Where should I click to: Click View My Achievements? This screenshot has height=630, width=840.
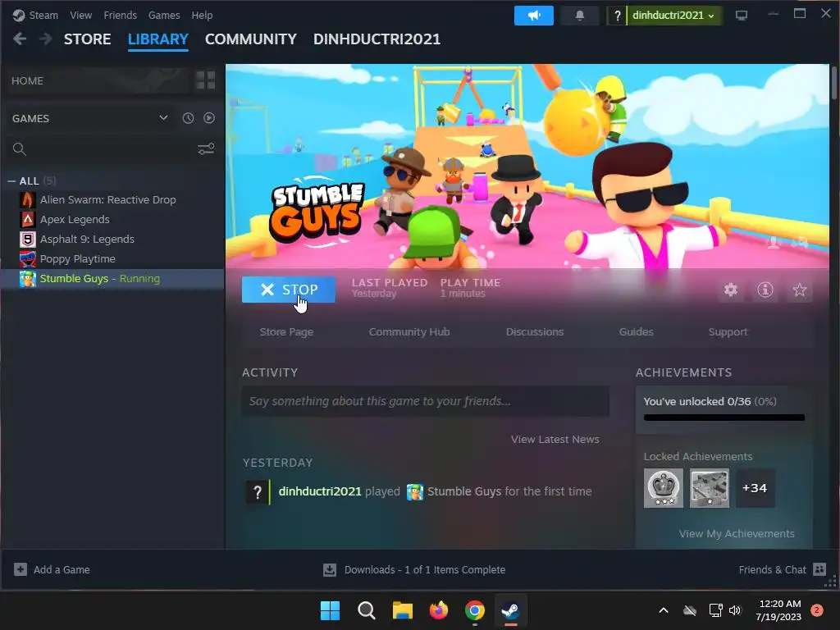(737, 533)
